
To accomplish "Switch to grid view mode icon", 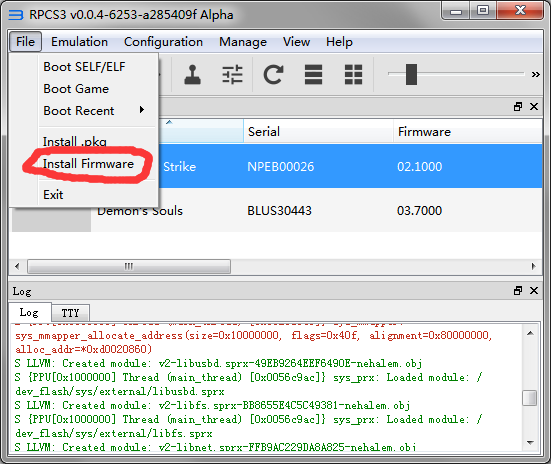I will point(353,75).
